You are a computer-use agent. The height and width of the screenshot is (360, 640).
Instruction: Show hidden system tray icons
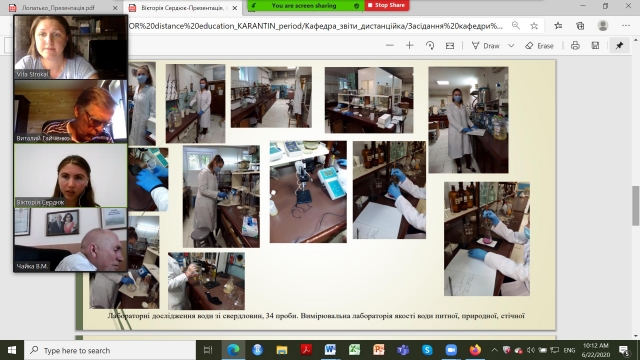point(494,350)
